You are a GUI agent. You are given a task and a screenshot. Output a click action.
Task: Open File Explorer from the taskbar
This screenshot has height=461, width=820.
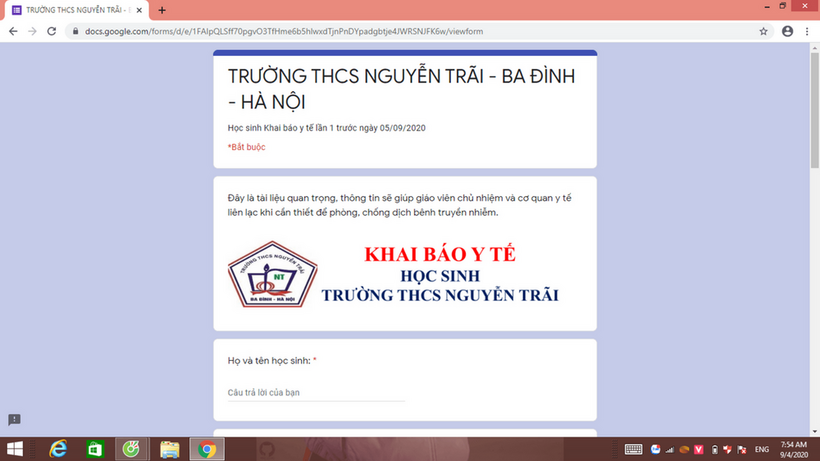pos(169,449)
